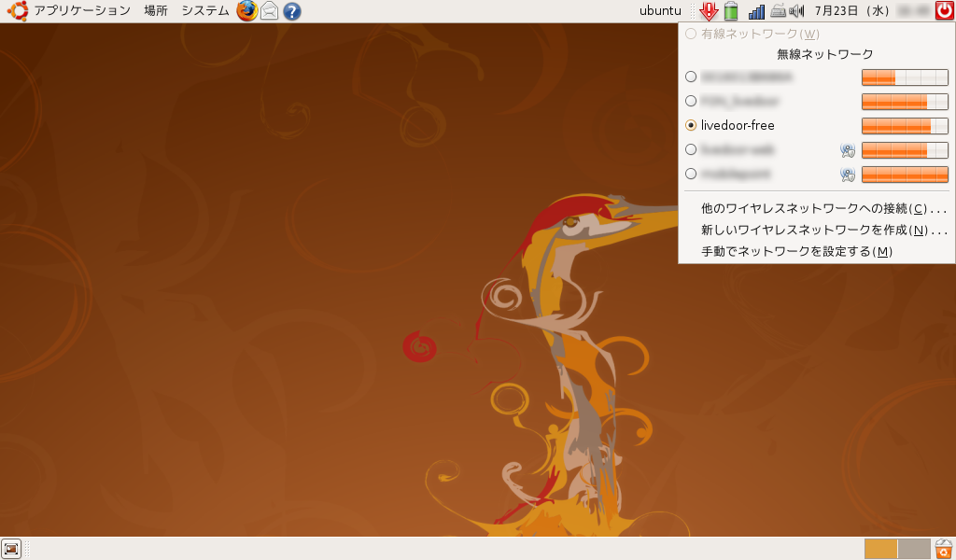Click the power shutdown icon
This screenshot has height=560, width=956.
pos(944,10)
